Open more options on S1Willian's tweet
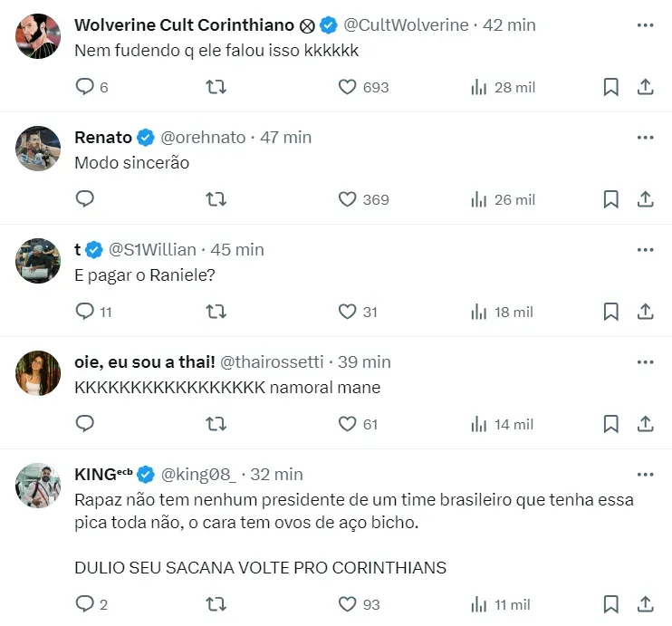The width and height of the screenshot is (672, 626). click(645, 249)
